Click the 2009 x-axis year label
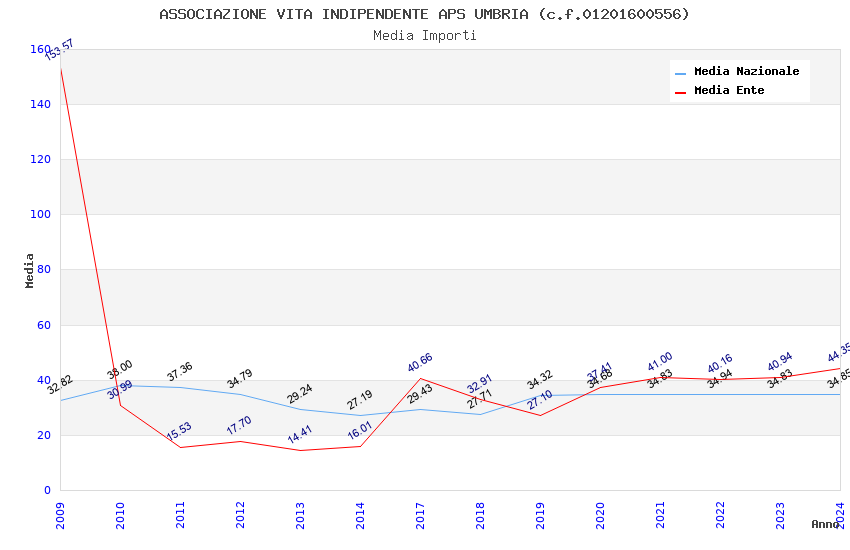Image resolution: width=850 pixels, height=550 pixels. 60,515
